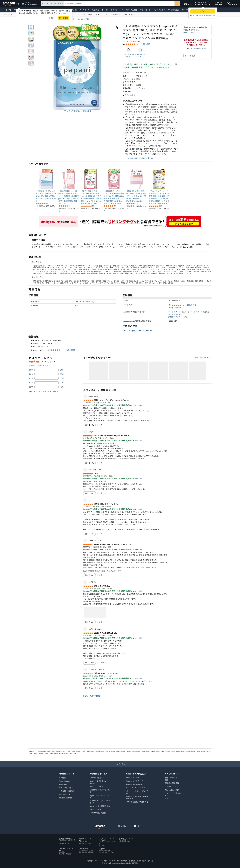Click the 26個の評価 link near title
Screen dimensions: 240x868
click(145, 44)
